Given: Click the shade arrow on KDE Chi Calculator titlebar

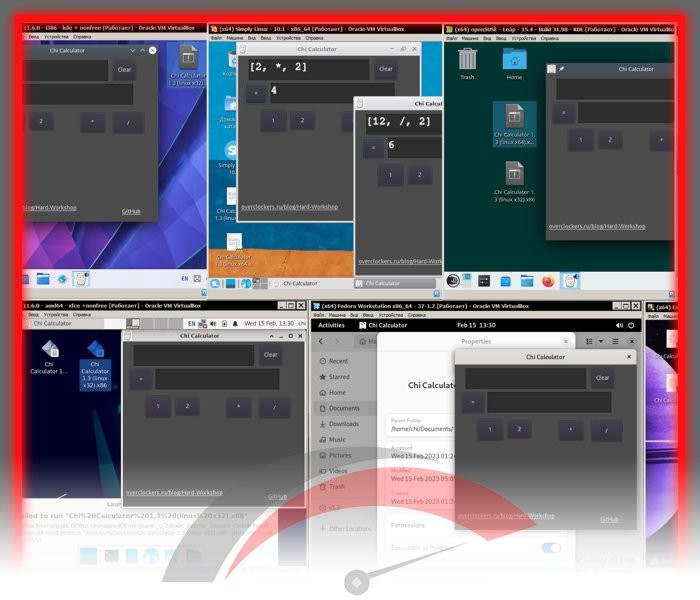Looking at the screenshot, I should [132, 50].
